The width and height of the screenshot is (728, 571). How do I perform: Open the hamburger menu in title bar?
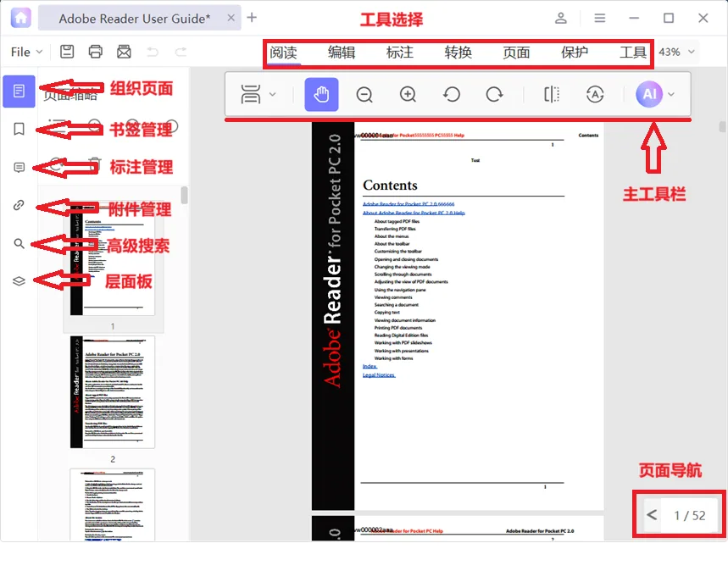(x=600, y=18)
